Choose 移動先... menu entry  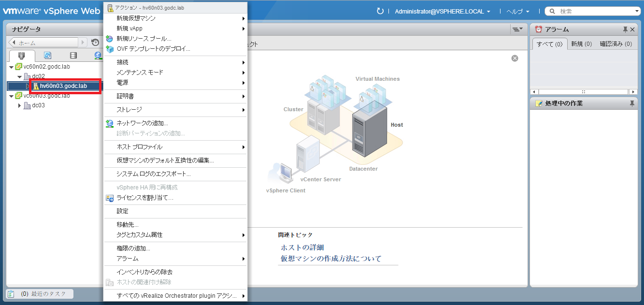click(x=175, y=225)
